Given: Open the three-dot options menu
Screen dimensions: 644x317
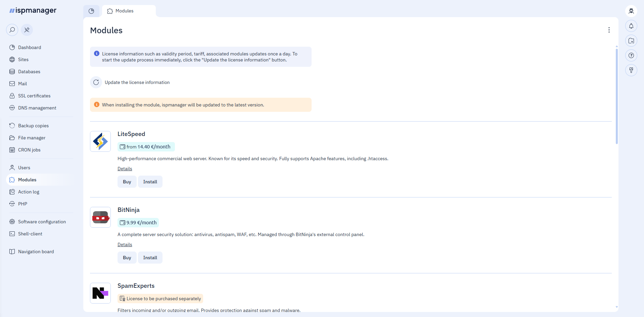Looking at the screenshot, I should coord(609,30).
